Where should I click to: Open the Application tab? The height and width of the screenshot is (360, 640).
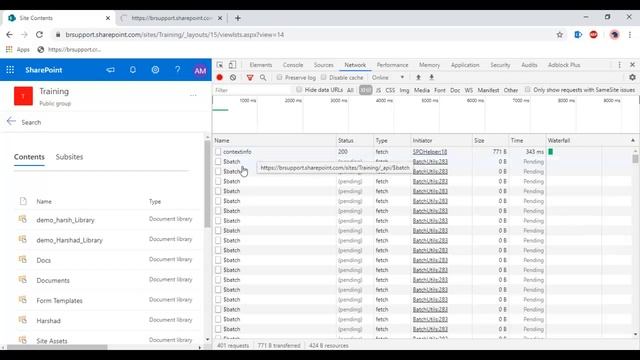coord(465,65)
